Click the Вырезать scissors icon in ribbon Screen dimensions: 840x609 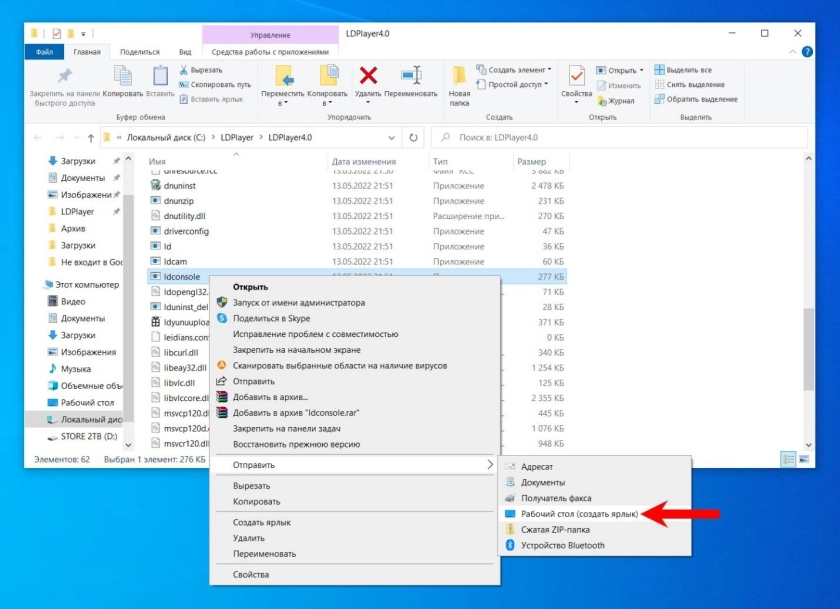point(185,71)
